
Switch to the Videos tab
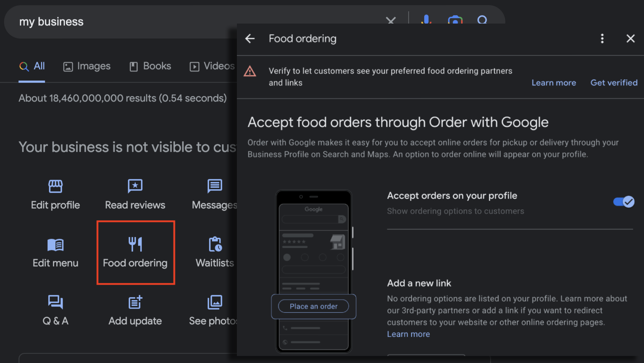tap(212, 66)
